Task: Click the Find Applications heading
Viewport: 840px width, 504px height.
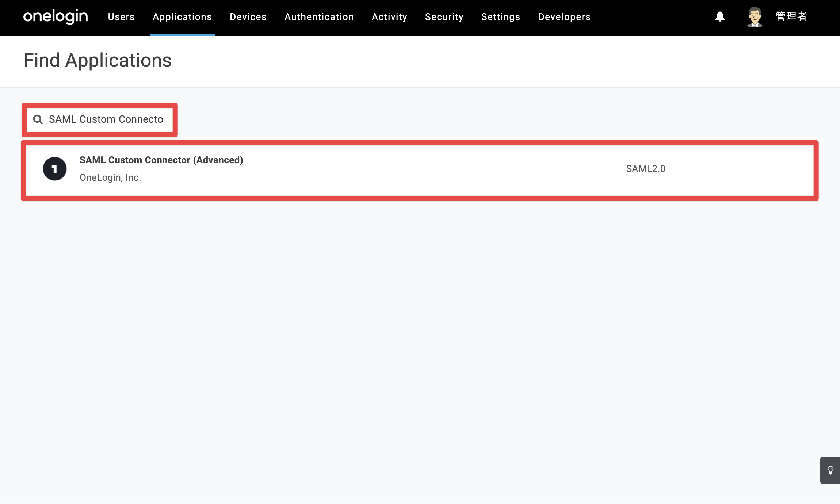Action: (98, 61)
